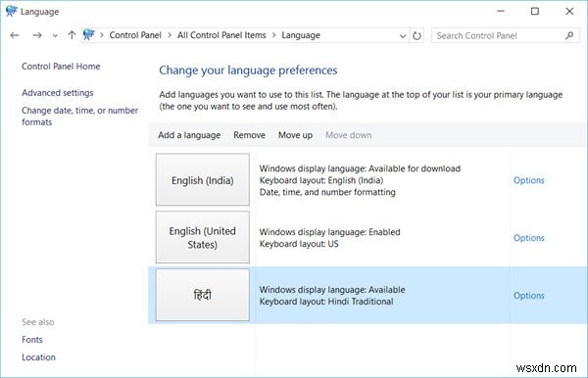Open Control Panel Home
588x378 pixels.
pyautogui.click(x=61, y=67)
